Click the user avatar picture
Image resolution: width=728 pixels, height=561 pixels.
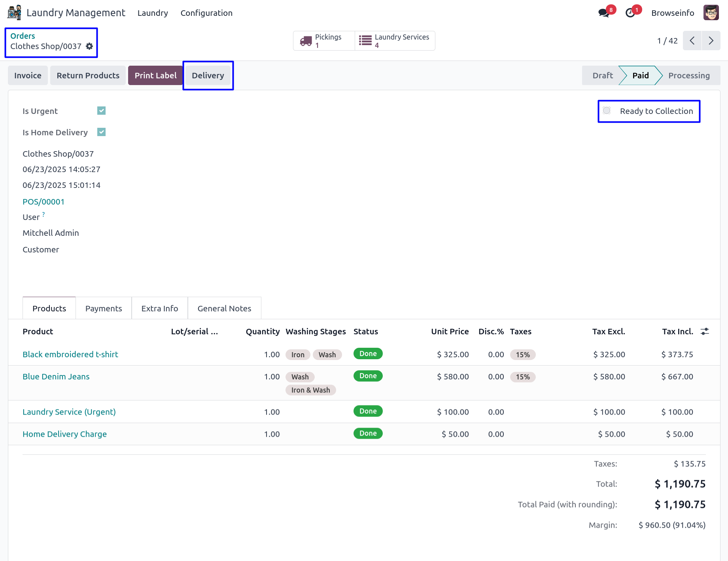click(711, 13)
